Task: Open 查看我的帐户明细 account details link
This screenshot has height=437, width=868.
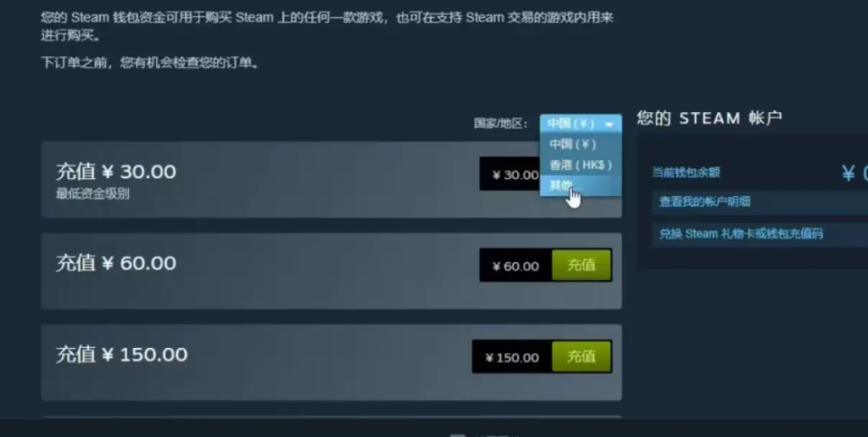Action: (704, 202)
